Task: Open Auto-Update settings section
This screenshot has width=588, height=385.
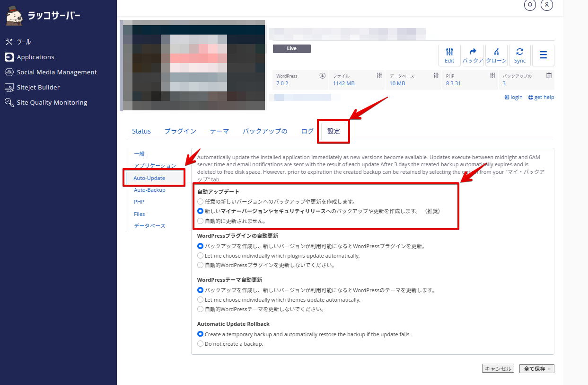Action: [x=149, y=178]
